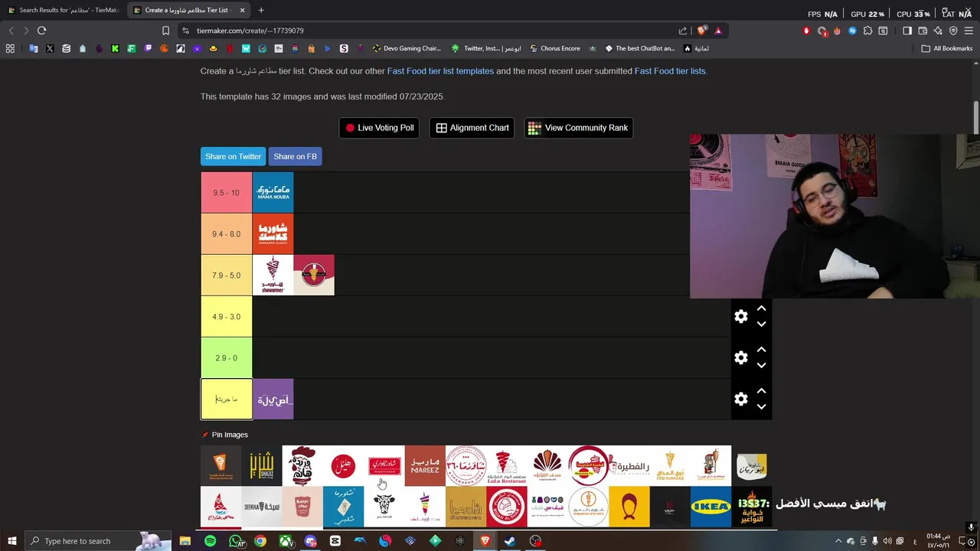The width and height of the screenshot is (980, 551).
Task: Pick the Mdan Al Sham red circle logo
Action: point(507,507)
